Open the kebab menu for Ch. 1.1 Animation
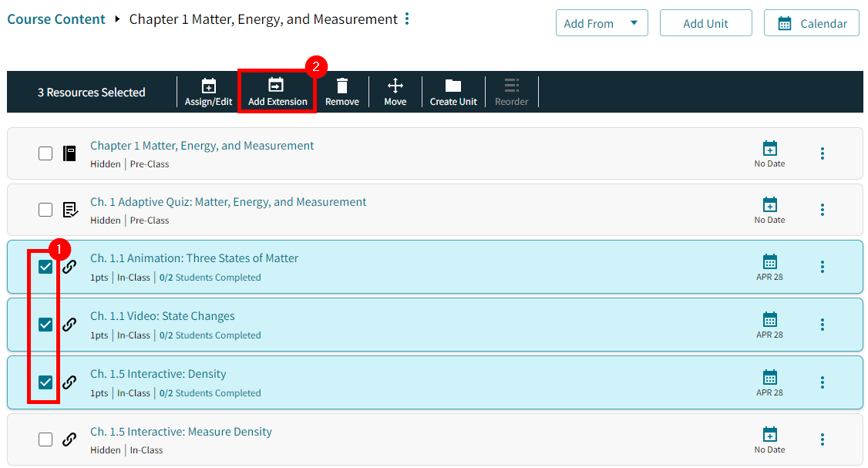The image size is (868, 468). pyautogui.click(x=822, y=266)
